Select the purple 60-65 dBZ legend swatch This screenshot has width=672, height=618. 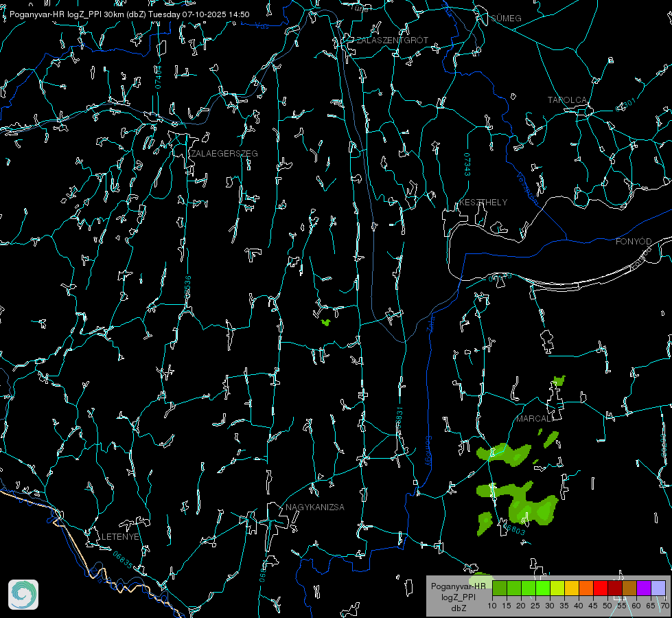644,588
